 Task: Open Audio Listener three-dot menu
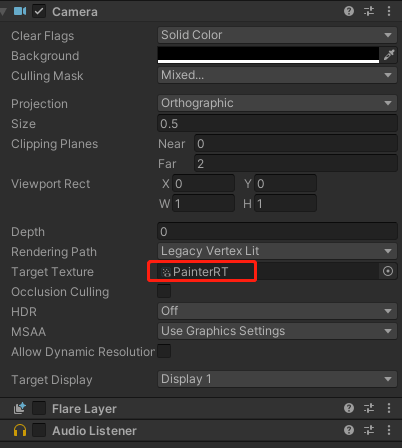tap(389, 430)
